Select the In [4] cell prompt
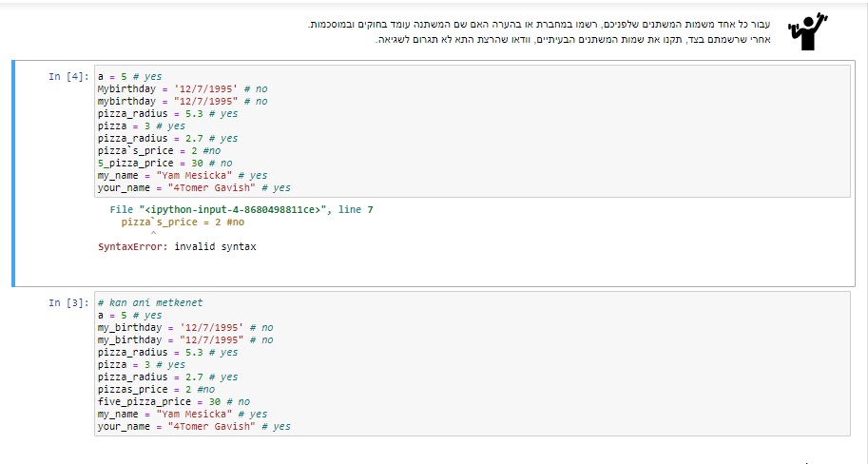Viewport: 868px width, 464px height. [68, 76]
